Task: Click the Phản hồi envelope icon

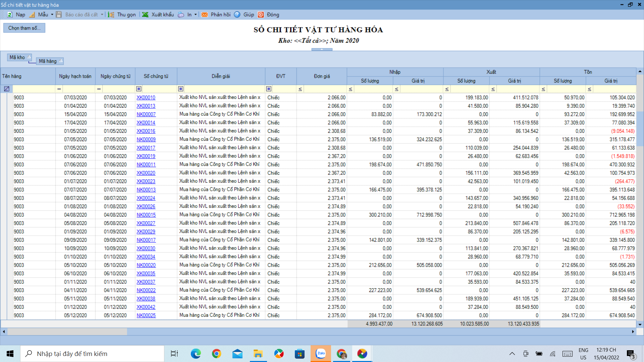Action: 205,15
